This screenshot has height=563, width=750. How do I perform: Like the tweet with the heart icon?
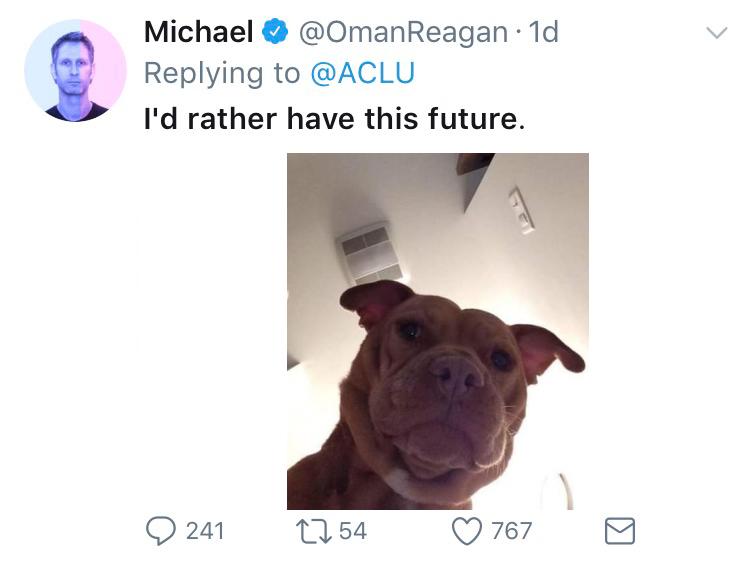467,531
